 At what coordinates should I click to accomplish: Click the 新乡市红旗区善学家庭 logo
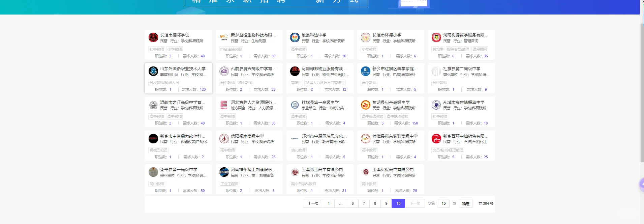pos(366,71)
